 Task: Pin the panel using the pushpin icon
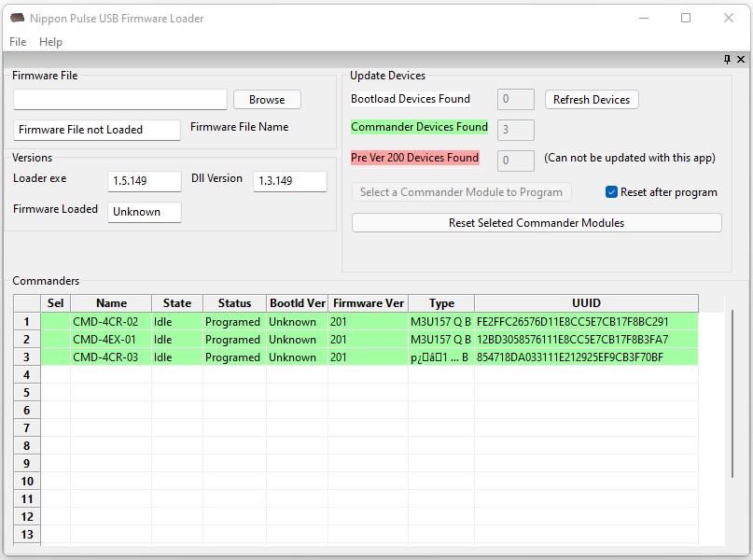pyautogui.click(x=727, y=59)
